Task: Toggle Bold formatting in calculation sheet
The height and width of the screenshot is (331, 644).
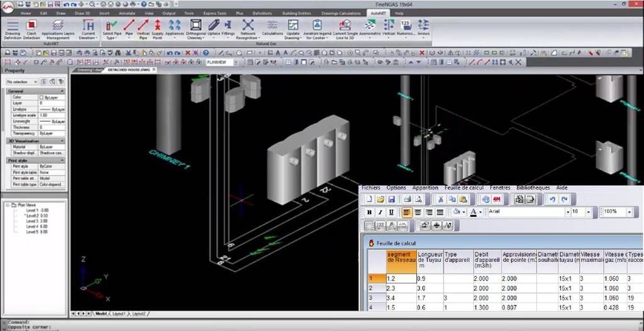Action: point(369,212)
